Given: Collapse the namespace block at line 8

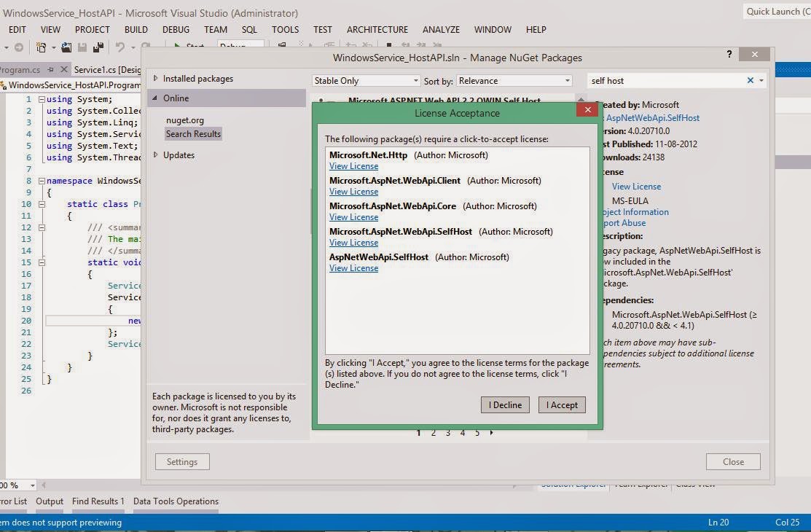Looking at the screenshot, I should tap(42, 181).
